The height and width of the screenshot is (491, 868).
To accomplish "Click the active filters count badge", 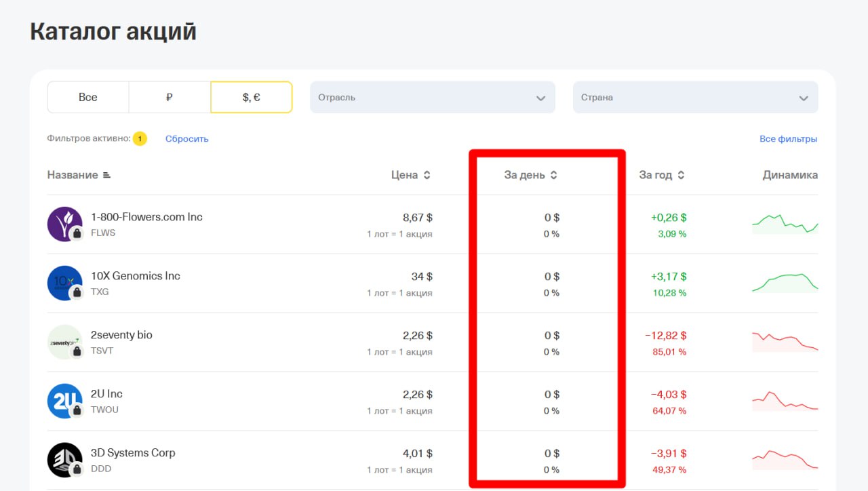I will 140,139.
